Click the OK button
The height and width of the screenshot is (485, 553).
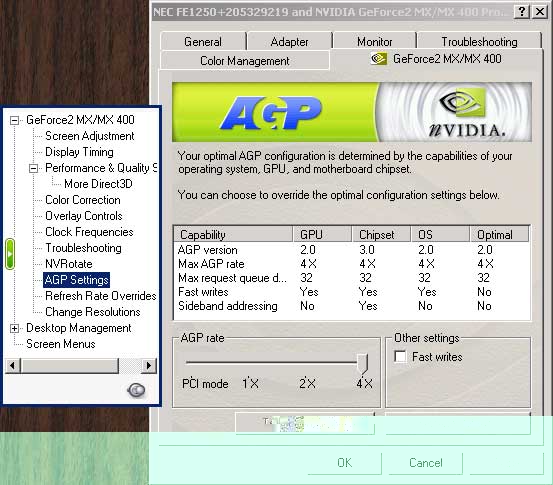point(345,462)
